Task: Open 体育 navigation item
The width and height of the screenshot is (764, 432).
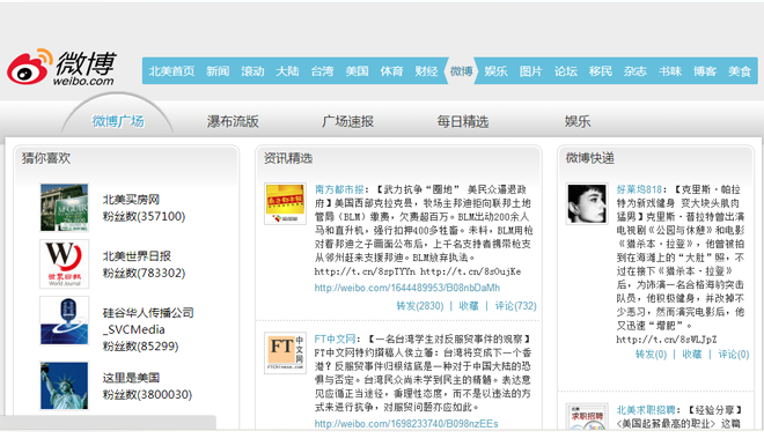Action: click(392, 71)
